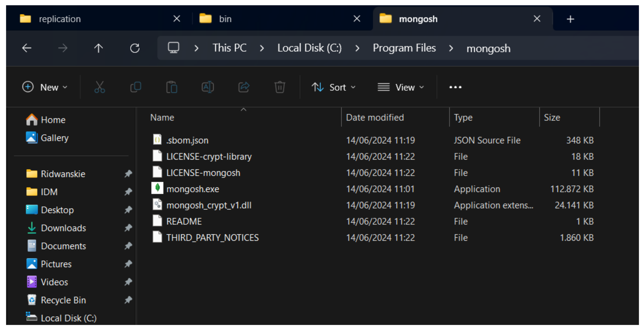Click the Paste clipboard icon

(172, 87)
